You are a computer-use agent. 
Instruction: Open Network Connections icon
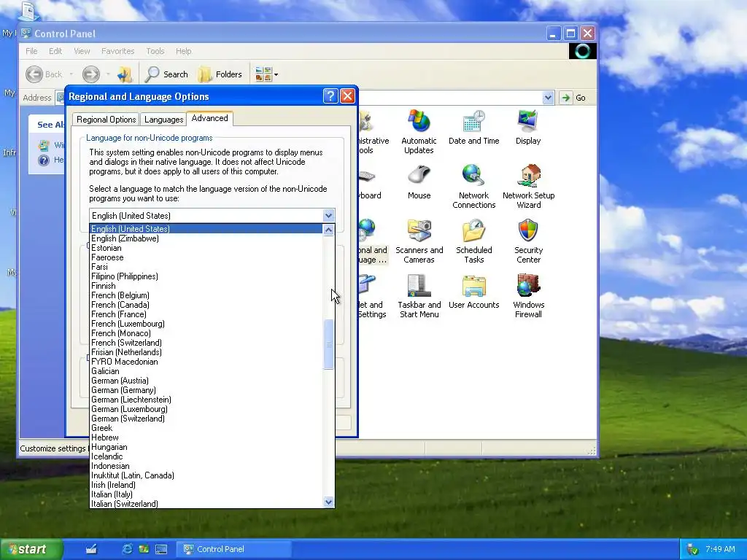tap(473, 187)
